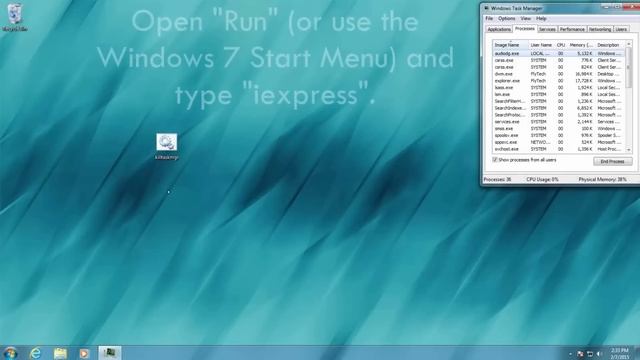The image size is (640, 360).
Task: Open the Recycle Bin desktop icon
Action: 15,17
